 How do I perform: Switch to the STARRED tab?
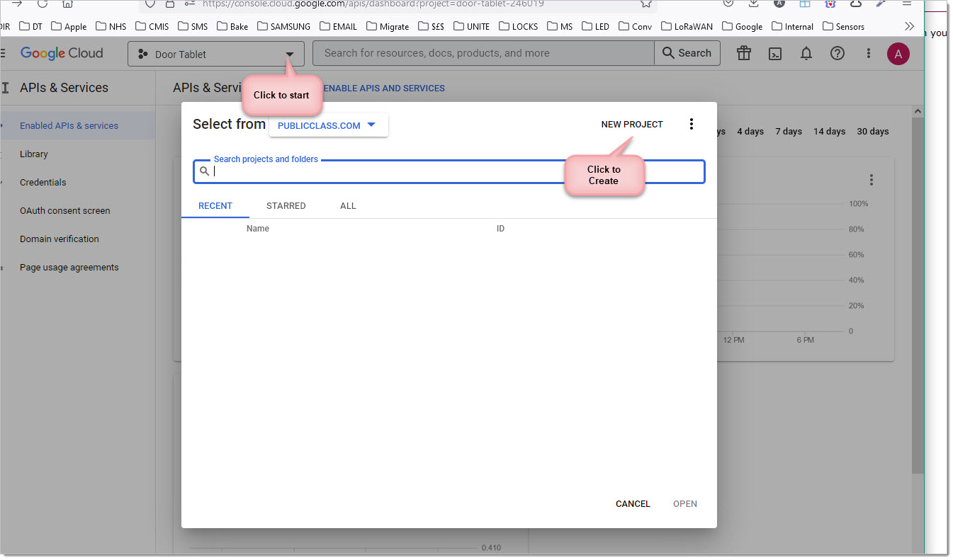[x=286, y=206]
